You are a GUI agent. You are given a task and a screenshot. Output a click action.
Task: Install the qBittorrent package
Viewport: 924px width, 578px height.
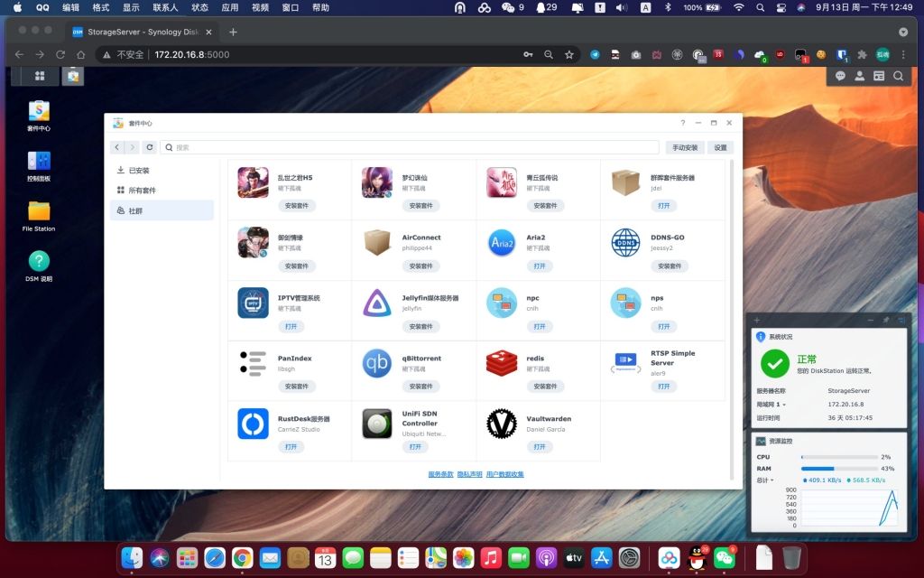(x=420, y=387)
